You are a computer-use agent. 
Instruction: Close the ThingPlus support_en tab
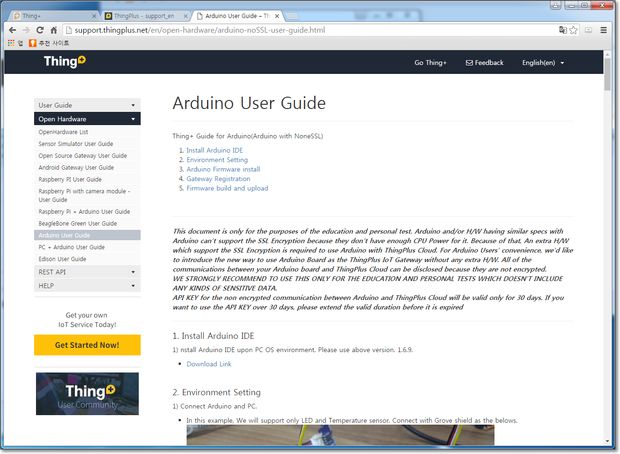coord(185,16)
